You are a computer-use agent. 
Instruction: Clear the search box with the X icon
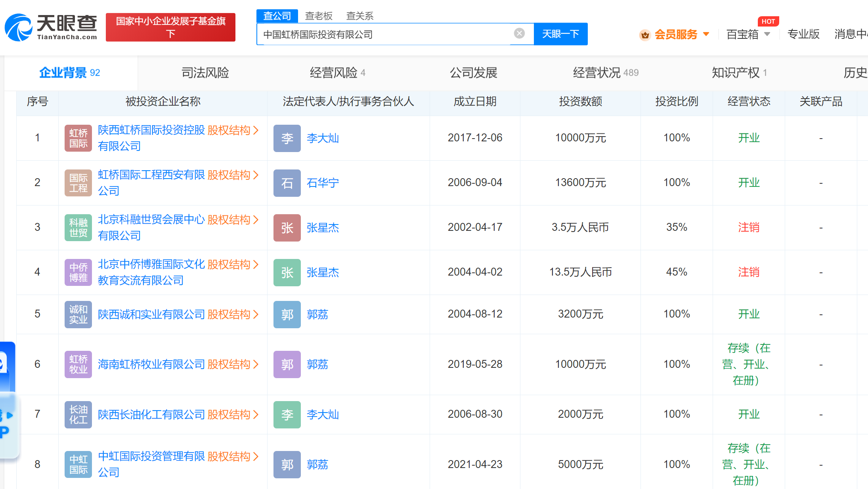519,34
